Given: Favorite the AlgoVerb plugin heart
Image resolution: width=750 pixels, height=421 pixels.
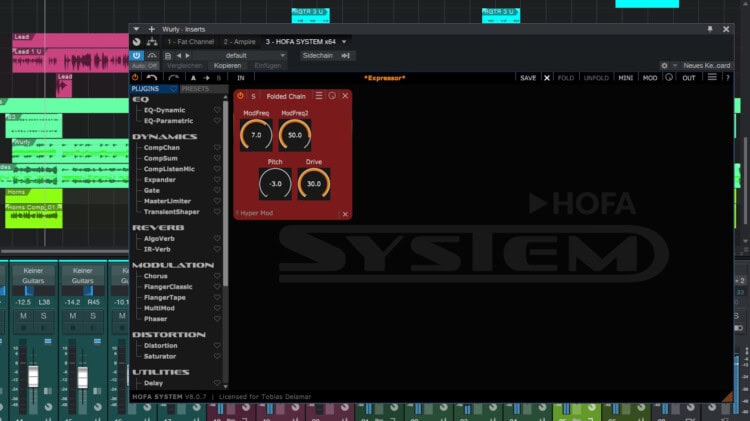Looking at the screenshot, I should point(217,238).
